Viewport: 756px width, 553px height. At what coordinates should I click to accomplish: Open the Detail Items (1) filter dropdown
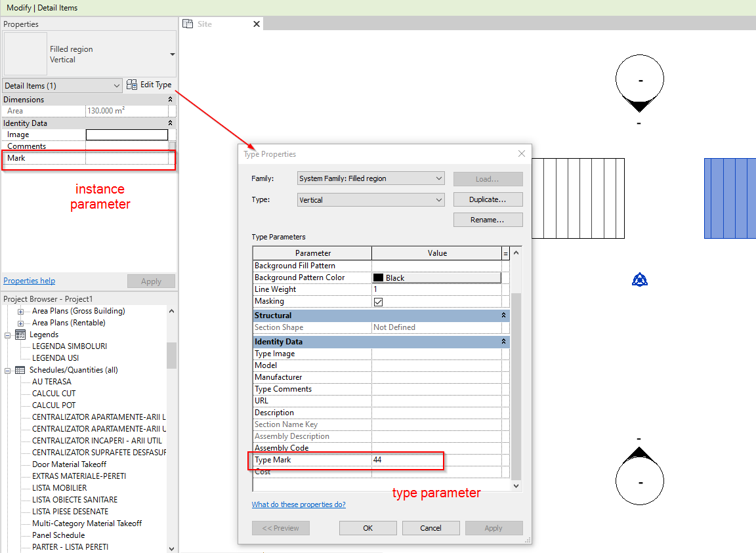[x=118, y=85]
